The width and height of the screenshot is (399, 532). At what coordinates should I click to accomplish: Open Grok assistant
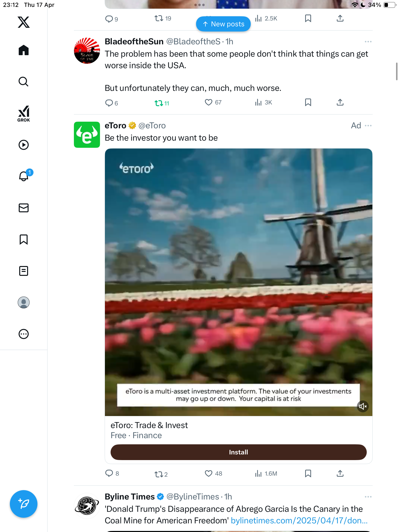[24, 114]
